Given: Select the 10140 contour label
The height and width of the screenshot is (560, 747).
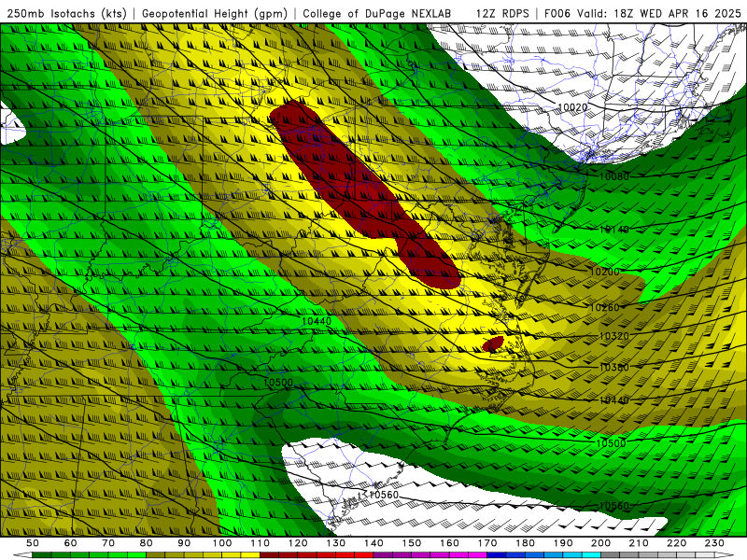Looking at the screenshot, I should [614, 230].
